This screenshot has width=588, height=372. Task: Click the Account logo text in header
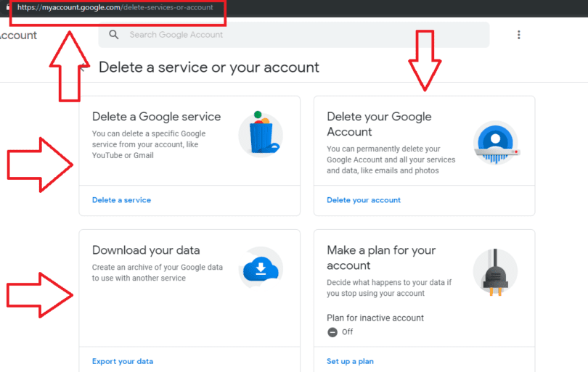[x=18, y=36]
